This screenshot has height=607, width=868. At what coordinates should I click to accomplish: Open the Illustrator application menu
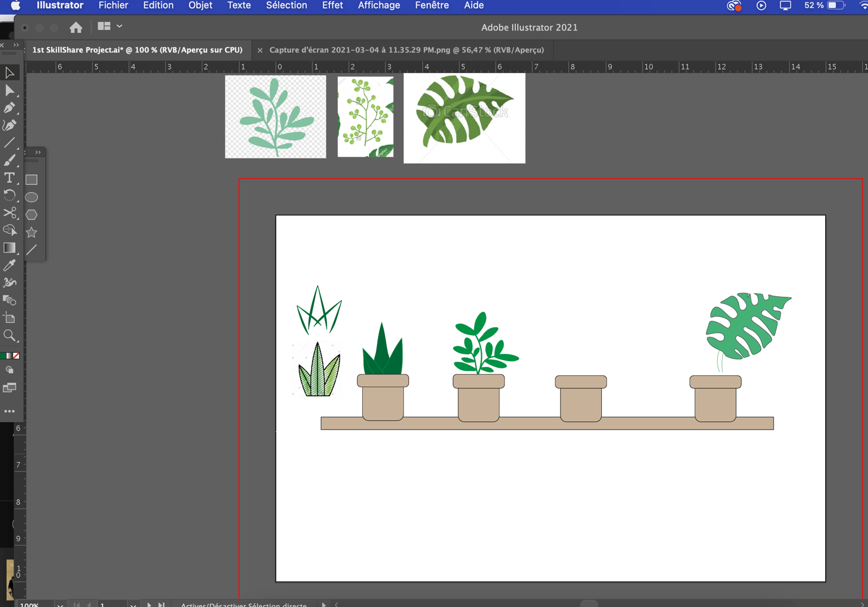[60, 6]
